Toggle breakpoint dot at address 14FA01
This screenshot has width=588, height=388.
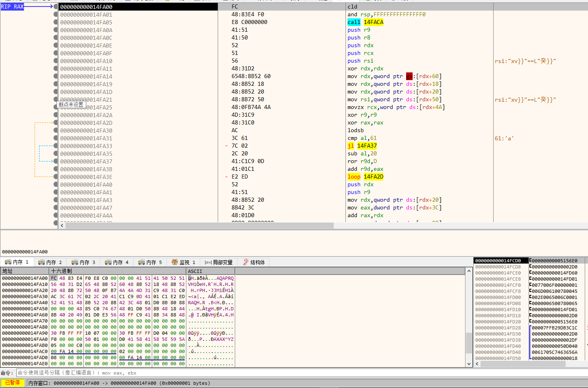56,15
